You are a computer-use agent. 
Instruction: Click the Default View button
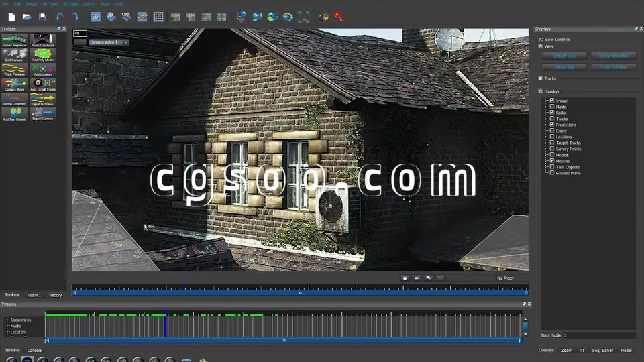click(564, 56)
